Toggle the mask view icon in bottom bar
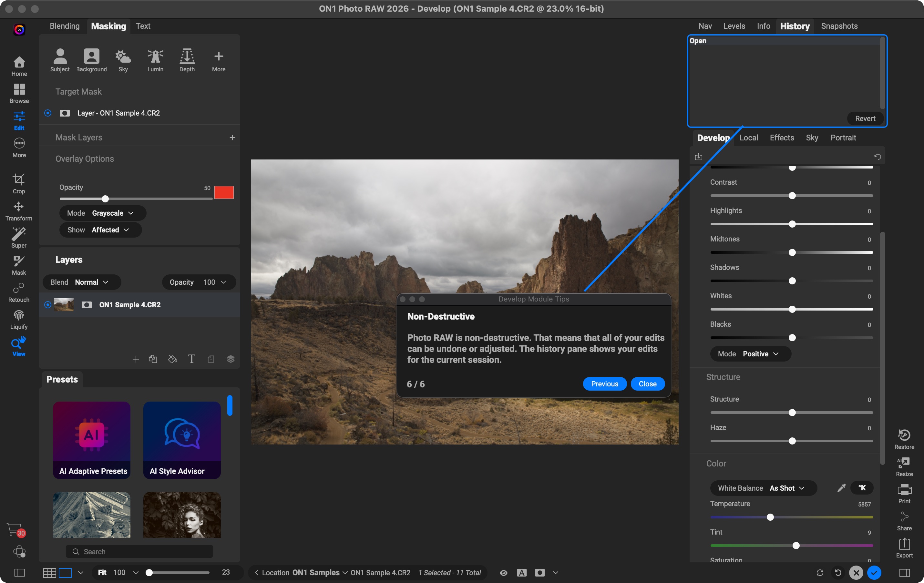The width and height of the screenshot is (924, 583). pos(539,573)
